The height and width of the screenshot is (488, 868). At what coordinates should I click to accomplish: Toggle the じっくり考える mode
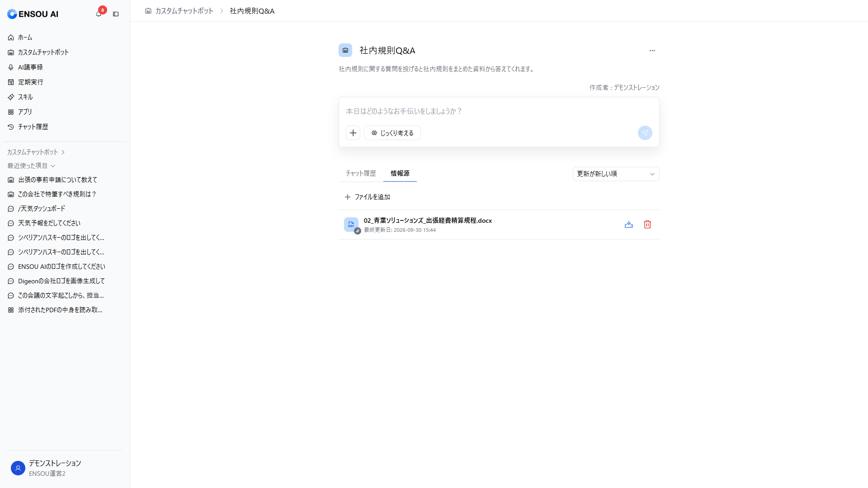tap(392, 133)
